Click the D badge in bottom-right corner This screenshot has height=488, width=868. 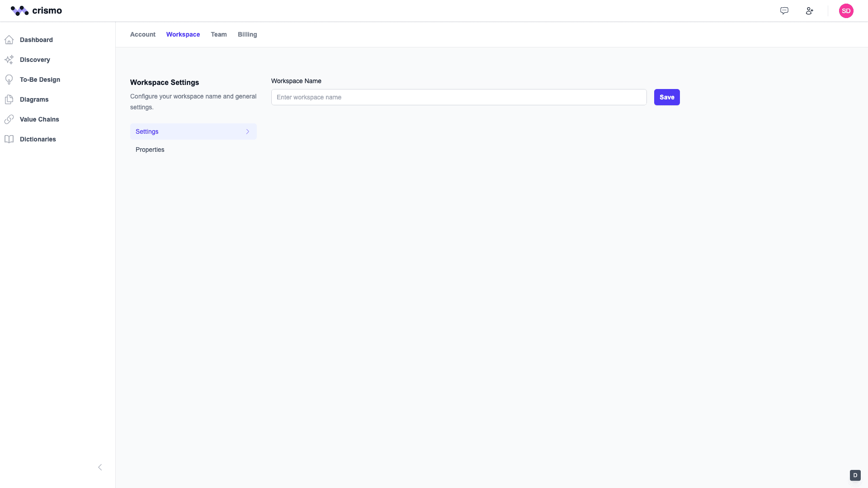coord(855,475)
